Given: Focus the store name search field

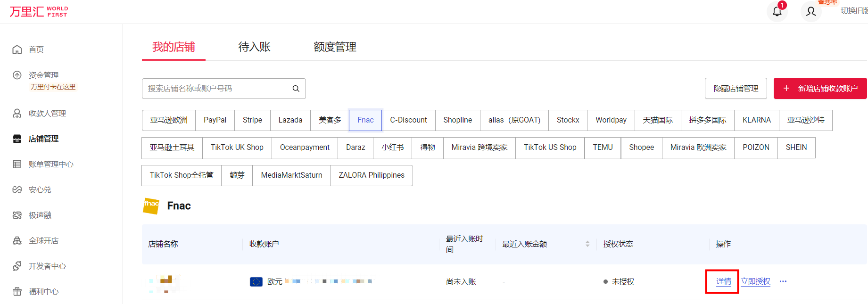Looking at the screenshot, I should pos(217,89).
